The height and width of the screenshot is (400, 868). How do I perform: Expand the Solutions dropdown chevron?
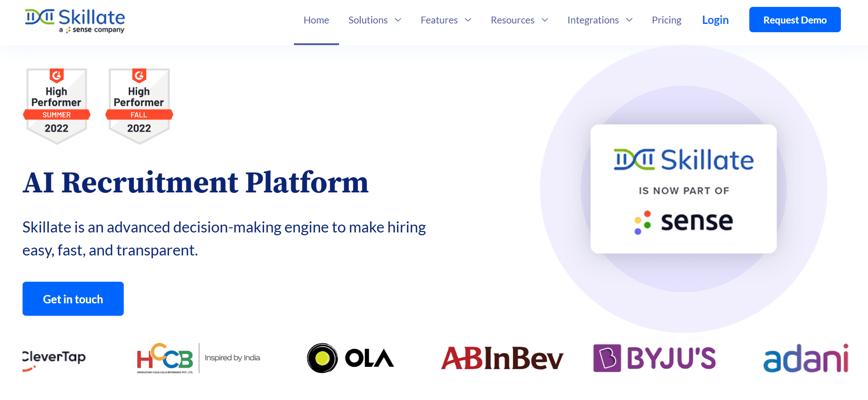398,20
